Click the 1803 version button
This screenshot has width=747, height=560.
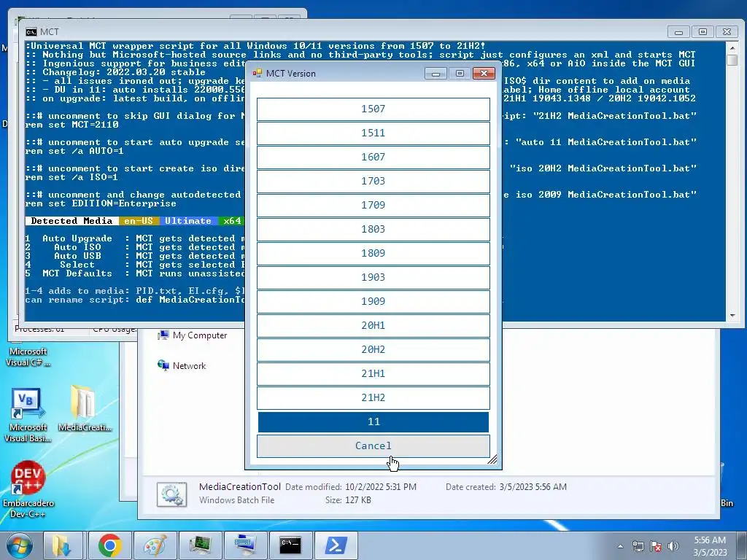click(x=373, y=230)
